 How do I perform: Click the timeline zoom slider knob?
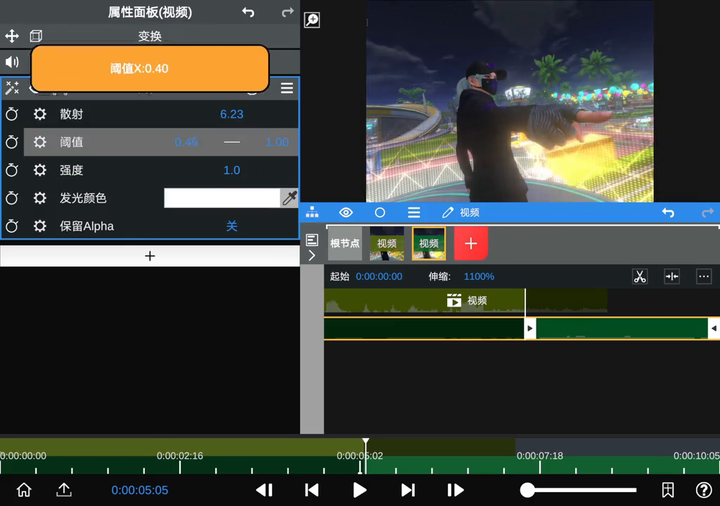(528, 490)
